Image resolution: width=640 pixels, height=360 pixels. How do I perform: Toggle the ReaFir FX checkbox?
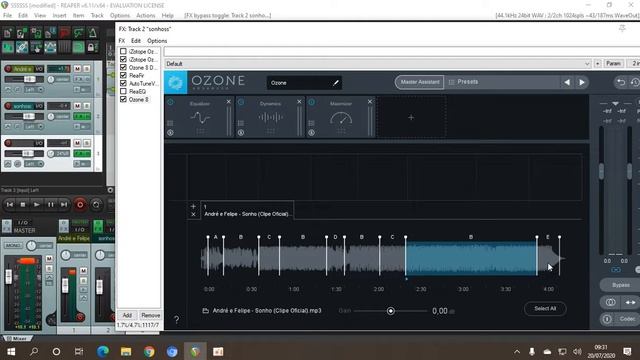[x=123, y=75]
